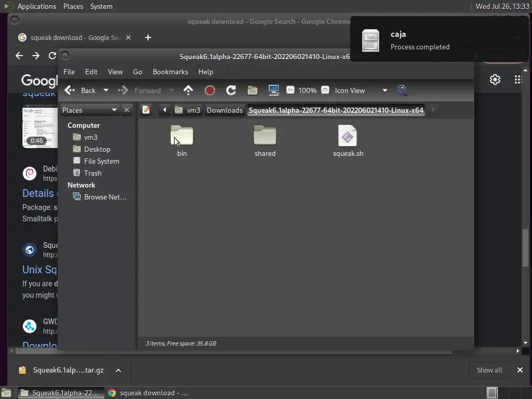
Task: Select the squeak.sh script file
Action: 348,136
